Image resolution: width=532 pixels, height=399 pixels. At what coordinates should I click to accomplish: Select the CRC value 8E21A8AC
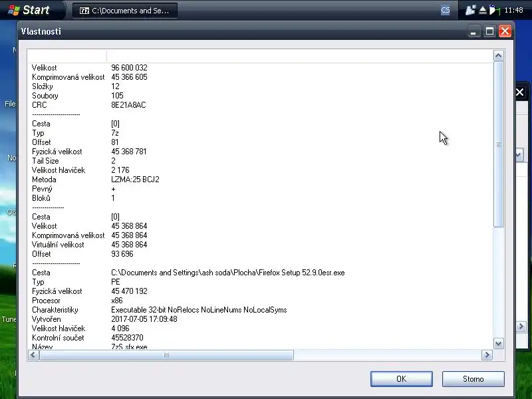tap(128, 105)
